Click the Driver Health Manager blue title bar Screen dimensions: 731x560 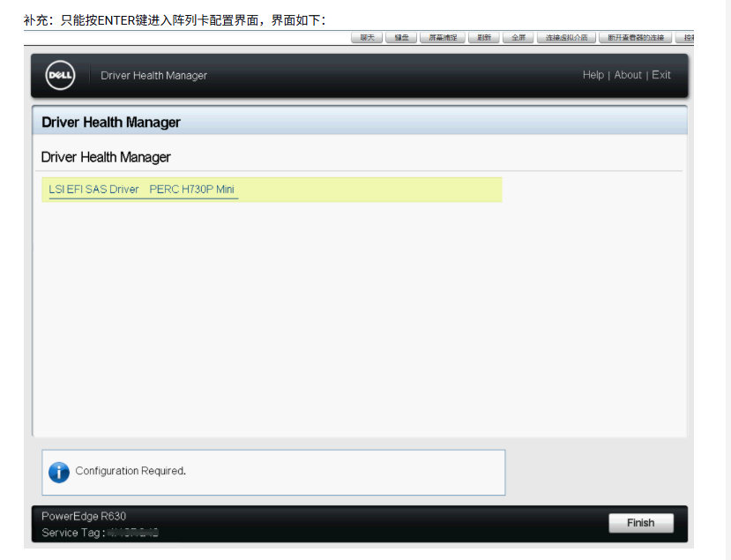pos(359,122)
